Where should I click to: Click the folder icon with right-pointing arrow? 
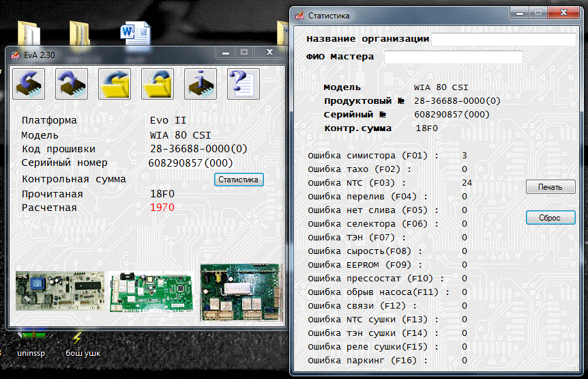pyautogui.click(x=115, y=84)
